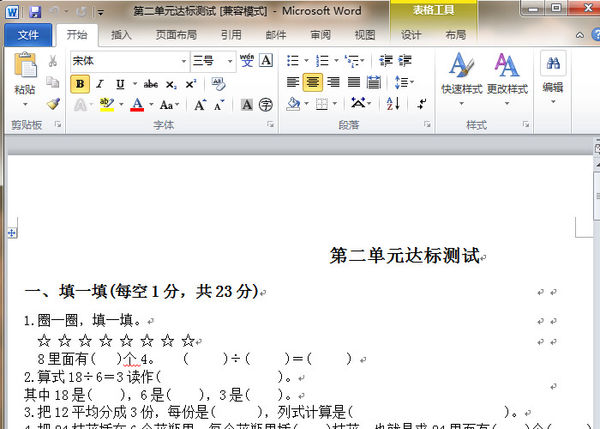Click the Paste clipboard icon
This screenshot has width=600, height=429.
click(25, 65)
